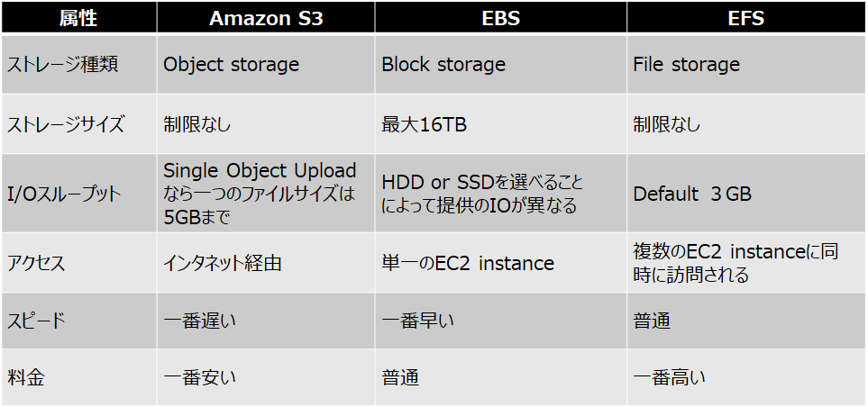Select the 単一のEC2 instance cell
The height and width of the screenshot is (407, 868).
tap(501, 263)
